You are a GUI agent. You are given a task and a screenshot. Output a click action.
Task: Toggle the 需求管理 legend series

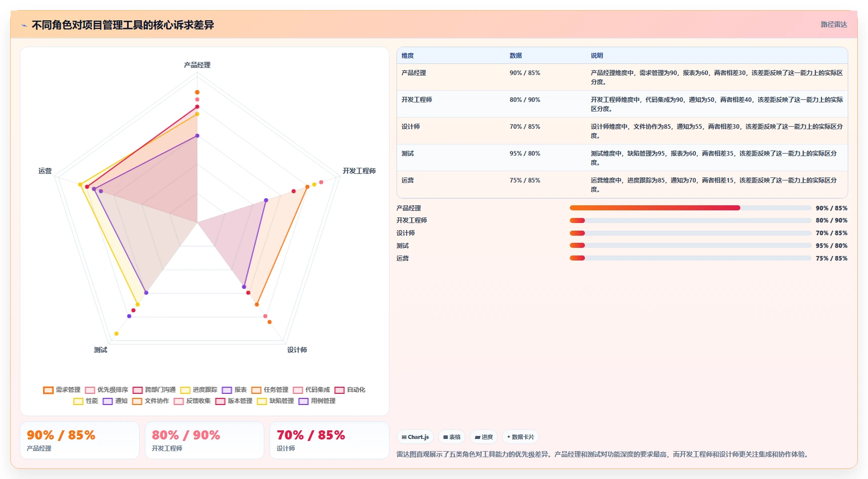[62, 390]
